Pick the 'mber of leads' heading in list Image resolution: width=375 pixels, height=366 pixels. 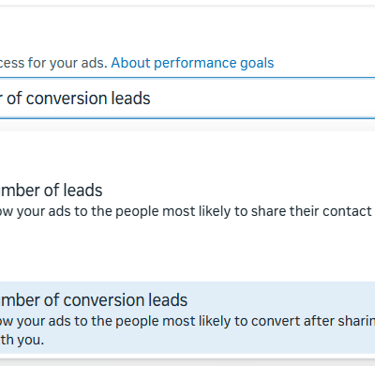[x=51, y=190]
